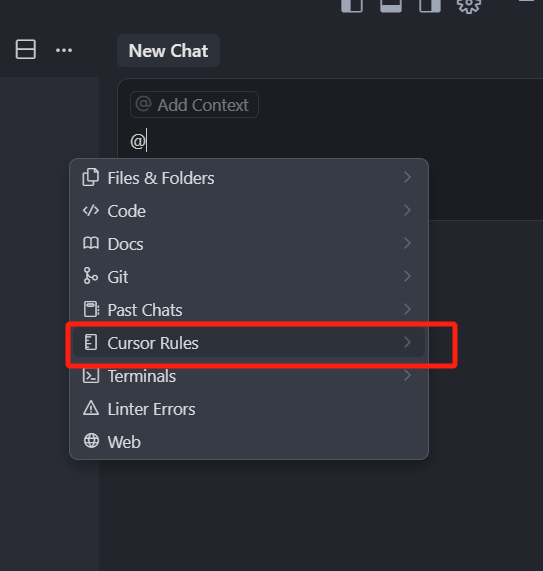Screen dimensions: 543x571
Task: Click the Files & Folders icon
Action: (91, 177)
